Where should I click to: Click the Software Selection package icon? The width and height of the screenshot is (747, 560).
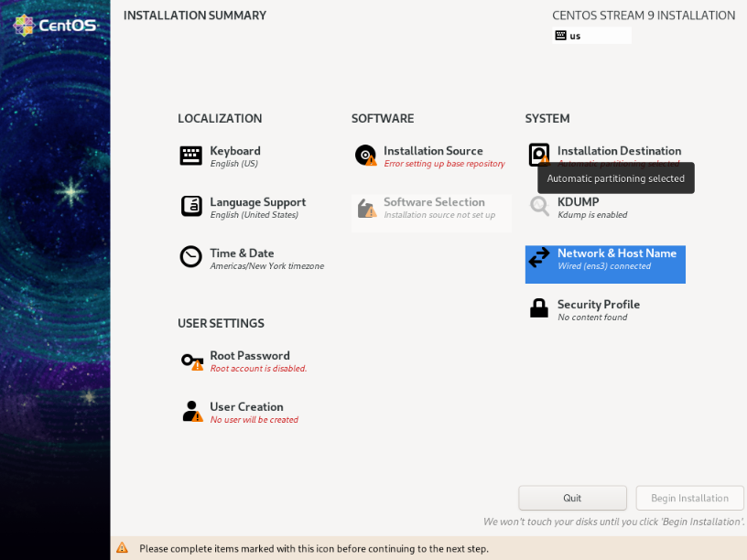click(366, 208)
